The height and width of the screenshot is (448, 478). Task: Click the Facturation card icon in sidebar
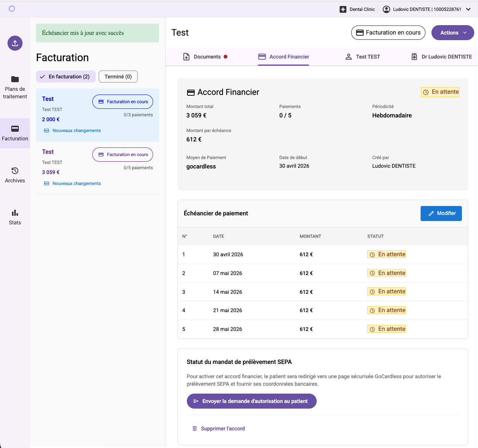click(x=15, y=129)
